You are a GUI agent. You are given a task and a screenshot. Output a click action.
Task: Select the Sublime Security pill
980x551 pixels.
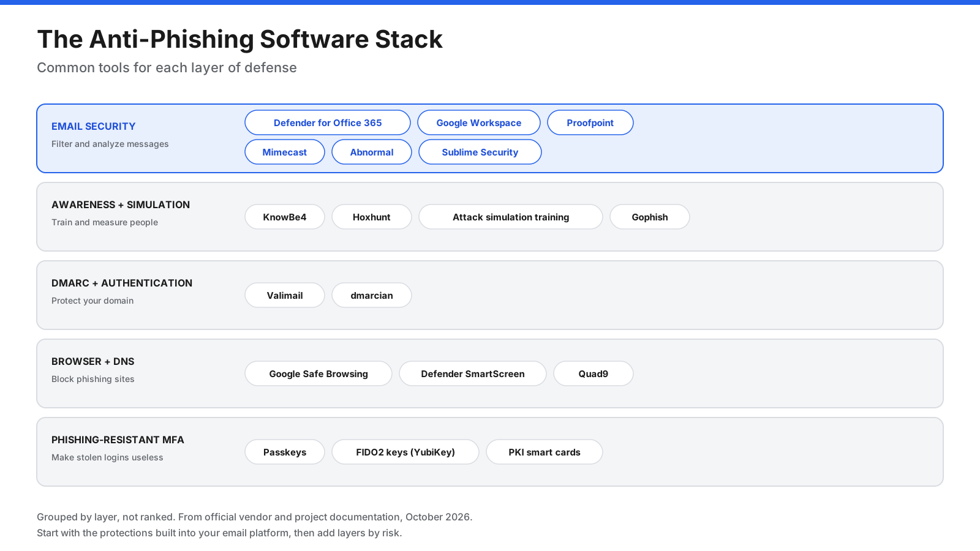click(x=480, y=152)
